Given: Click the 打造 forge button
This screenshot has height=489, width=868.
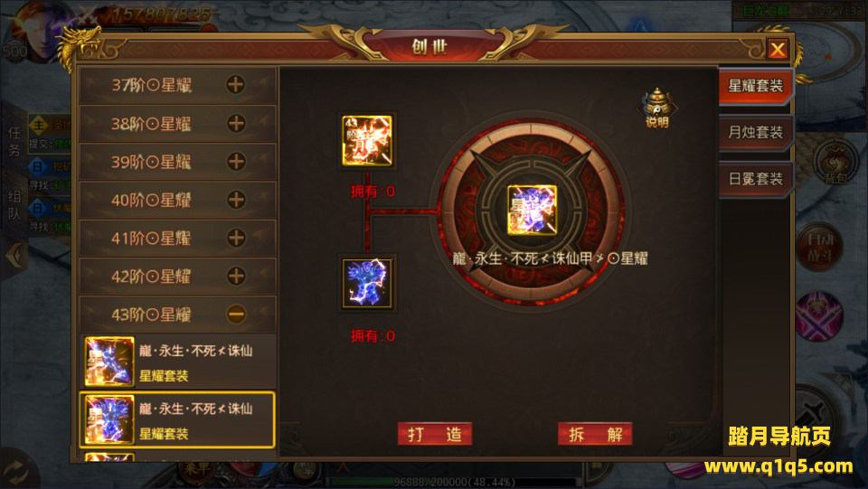Looking at the screenshot, I should pyautogui.click(x=435, y=434).
